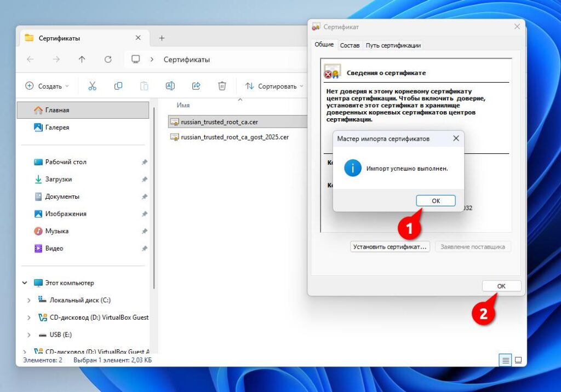Click OK in the Мастер импорта сертификатов dialog
This screenshot has height=392, width=561.
[436, 200]
